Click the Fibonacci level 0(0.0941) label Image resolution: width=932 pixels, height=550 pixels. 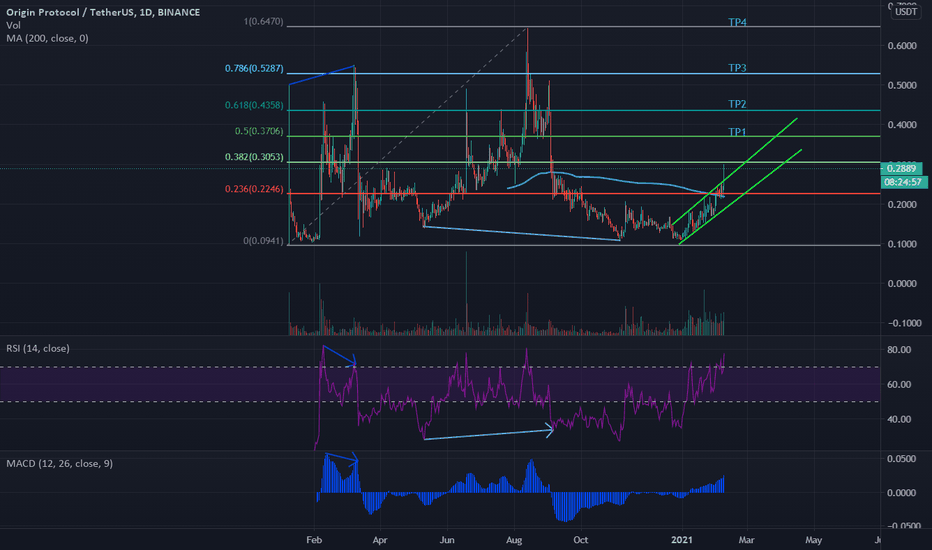263,241
